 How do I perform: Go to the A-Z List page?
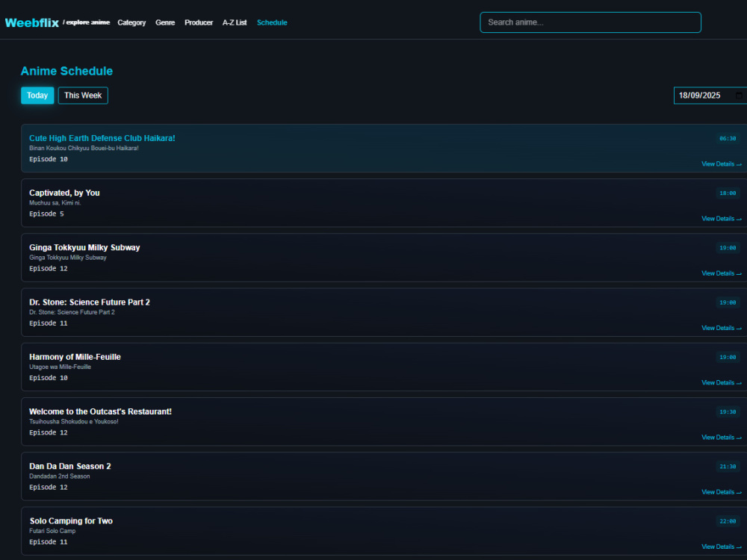point(235,22)
